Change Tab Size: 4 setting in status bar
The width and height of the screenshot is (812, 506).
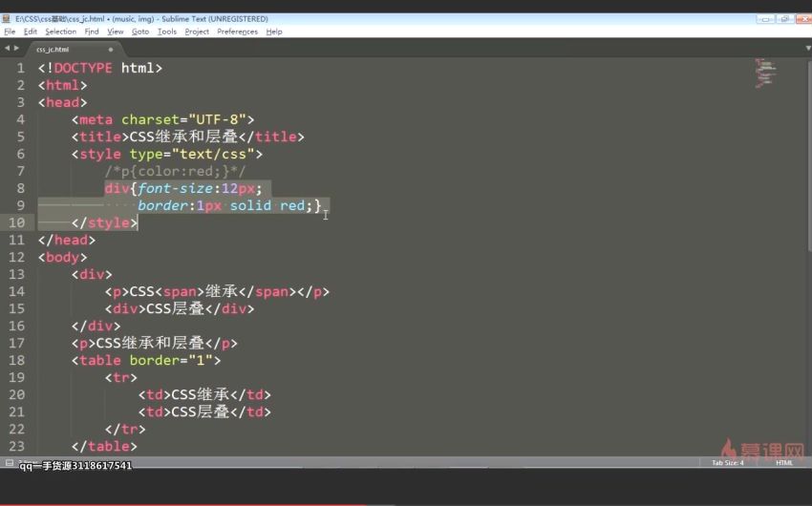tap(728, 462)
